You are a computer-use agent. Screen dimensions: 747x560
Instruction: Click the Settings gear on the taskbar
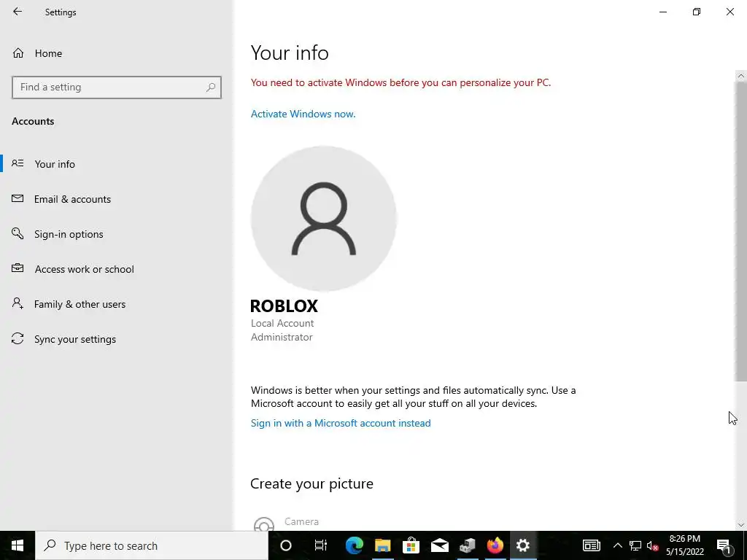(x=523, y=545)
